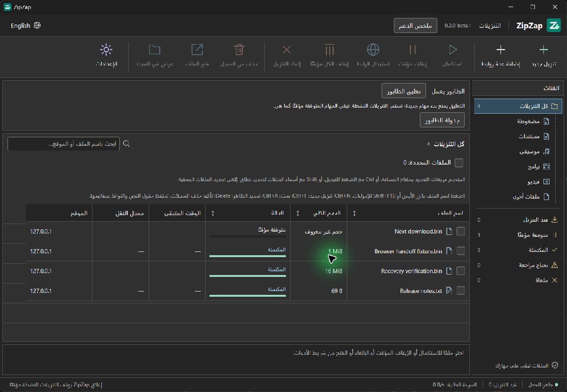Click the Needs review warning triangle icon

tap(555, 265)
